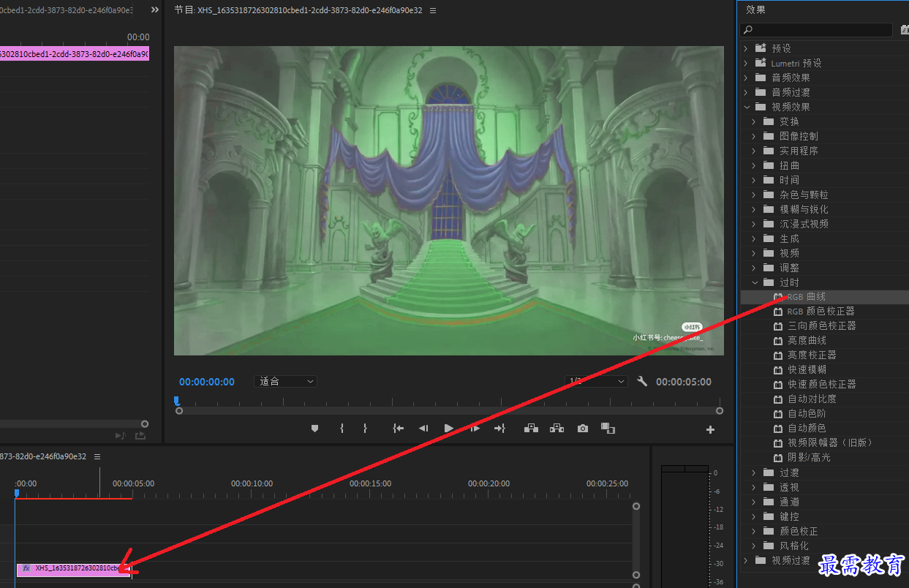This screenshot has width=909, height=588.
Task: Select the 自动对比度 effect icon
Action: (x=778, y=399)
